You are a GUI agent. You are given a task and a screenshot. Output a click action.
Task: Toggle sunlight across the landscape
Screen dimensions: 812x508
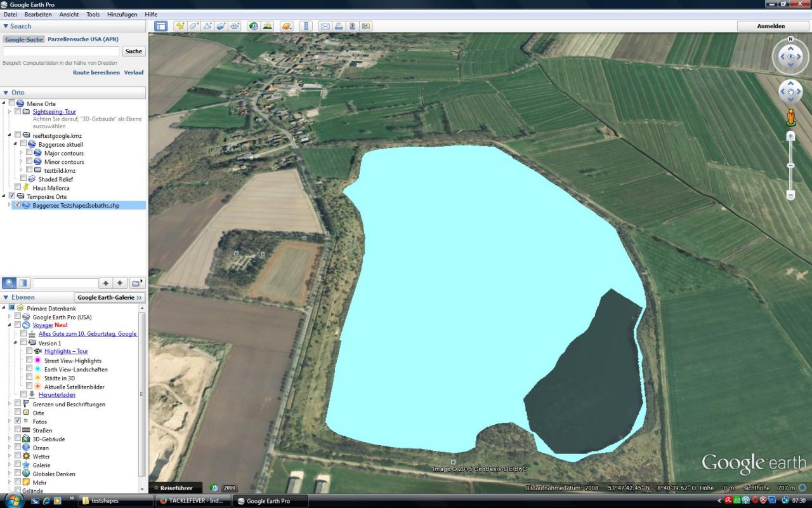coord(268,26)
